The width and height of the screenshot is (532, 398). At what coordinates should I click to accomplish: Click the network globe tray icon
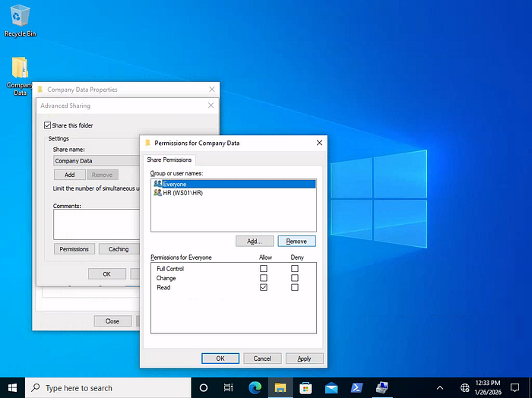pyautogui.click(x=465, y=387)
